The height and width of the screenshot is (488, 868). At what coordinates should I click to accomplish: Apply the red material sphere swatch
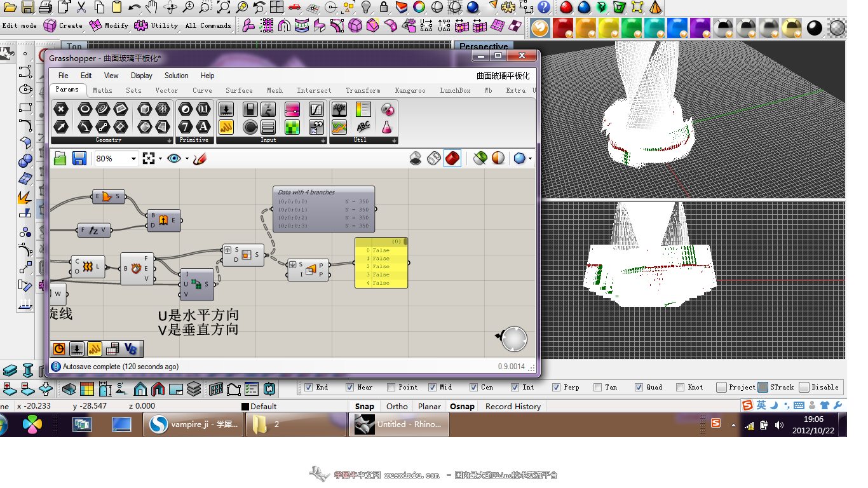563,27
